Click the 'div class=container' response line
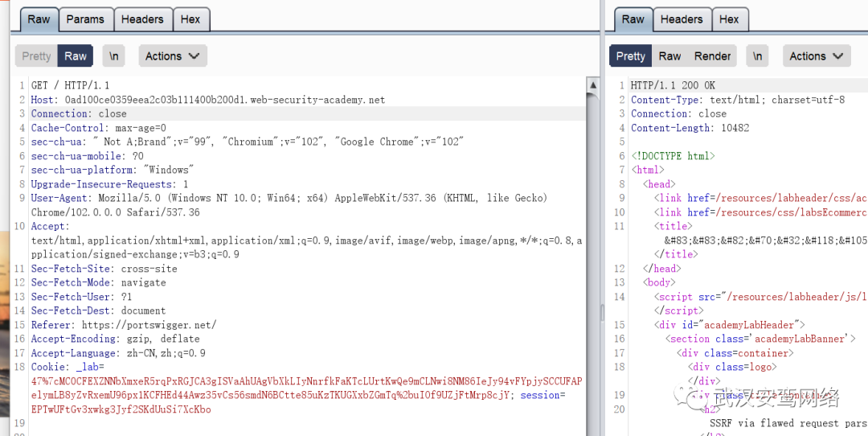Image resolution: width=868 pixels, height=436 pixels. tap(735, 353)
